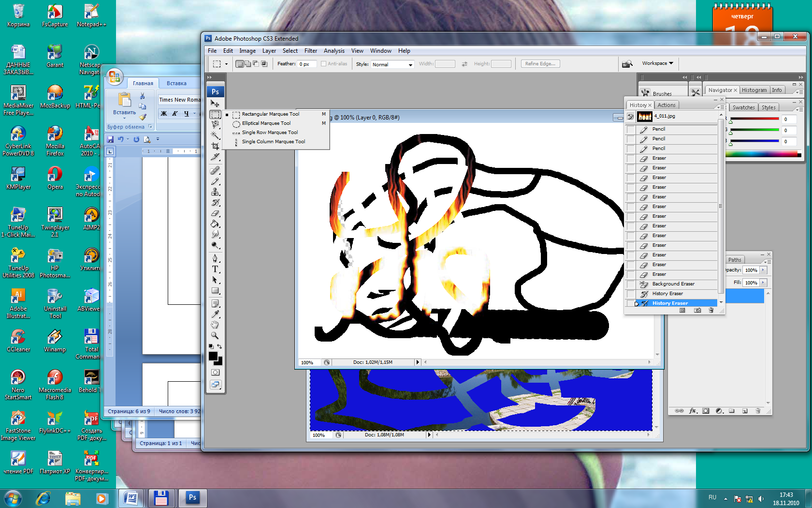The height and width of the screenshot is (508, 812).
Task: Open the Style dropdown showing Normal
Action: click(x=392, y=64)
